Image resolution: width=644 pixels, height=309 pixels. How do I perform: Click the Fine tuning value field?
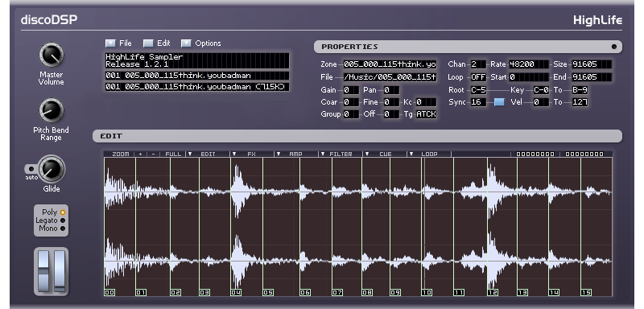point(391,102)
